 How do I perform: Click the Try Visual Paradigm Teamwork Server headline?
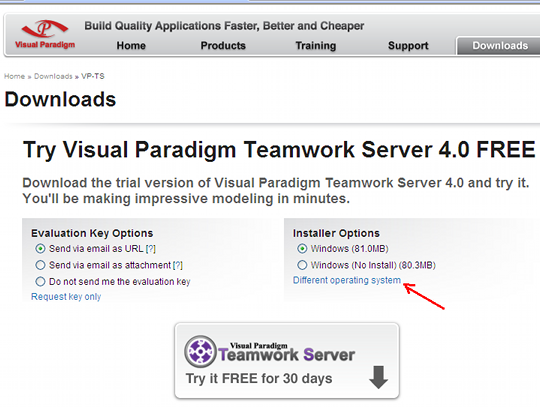[279, 150]
